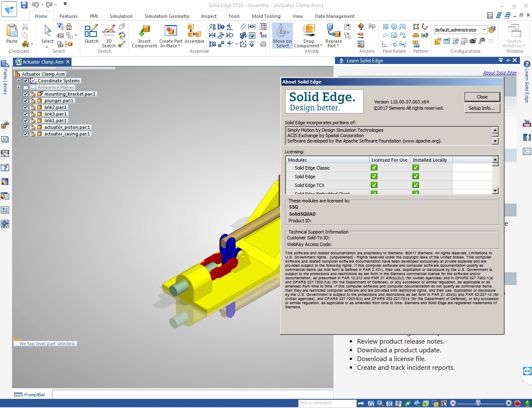Click the YouTube icon on right sidebar

coord(527,123)
